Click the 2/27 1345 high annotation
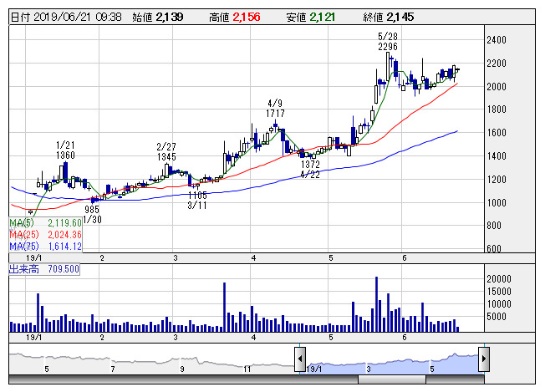Screen dimensions: 545x392 point(166,151)
